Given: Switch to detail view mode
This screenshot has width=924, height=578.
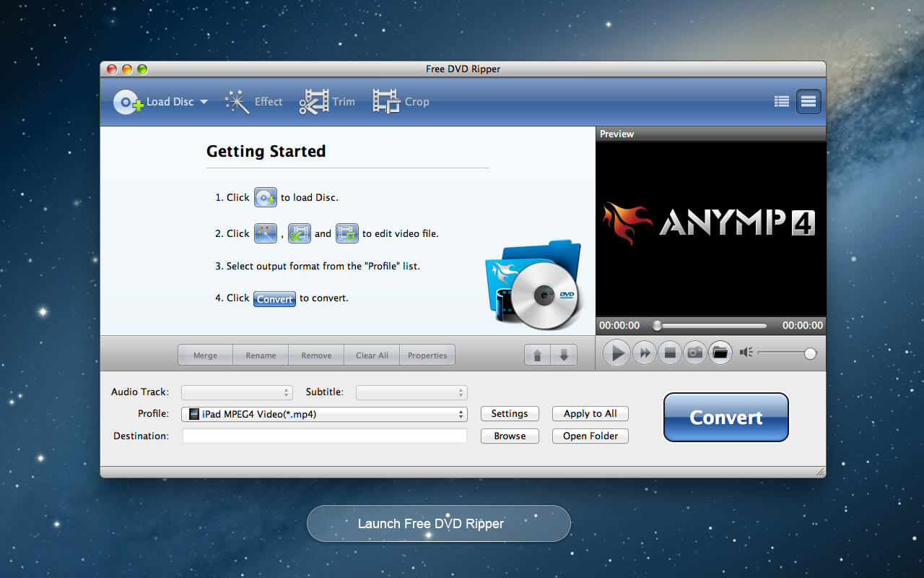Looking at the screenshot, I should click(808, 102).
